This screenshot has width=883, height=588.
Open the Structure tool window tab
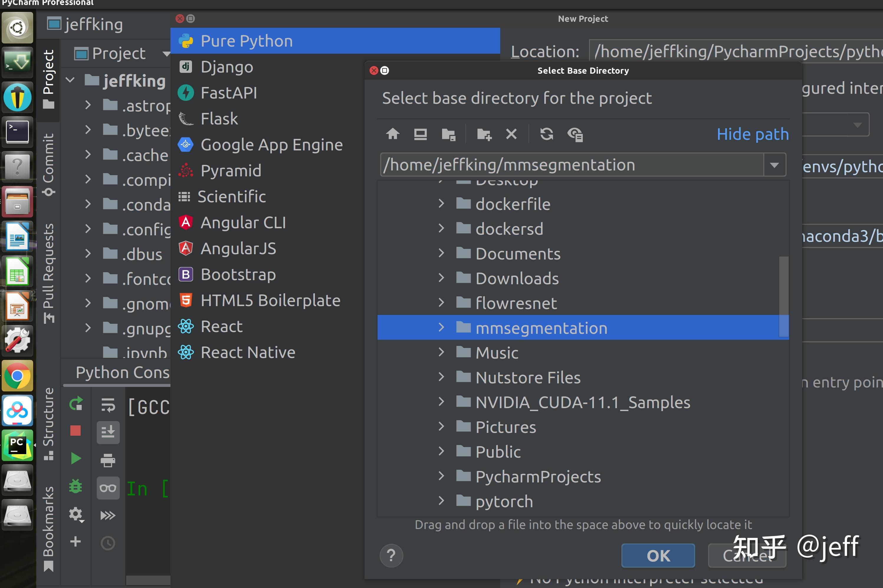tap(48, 424)
